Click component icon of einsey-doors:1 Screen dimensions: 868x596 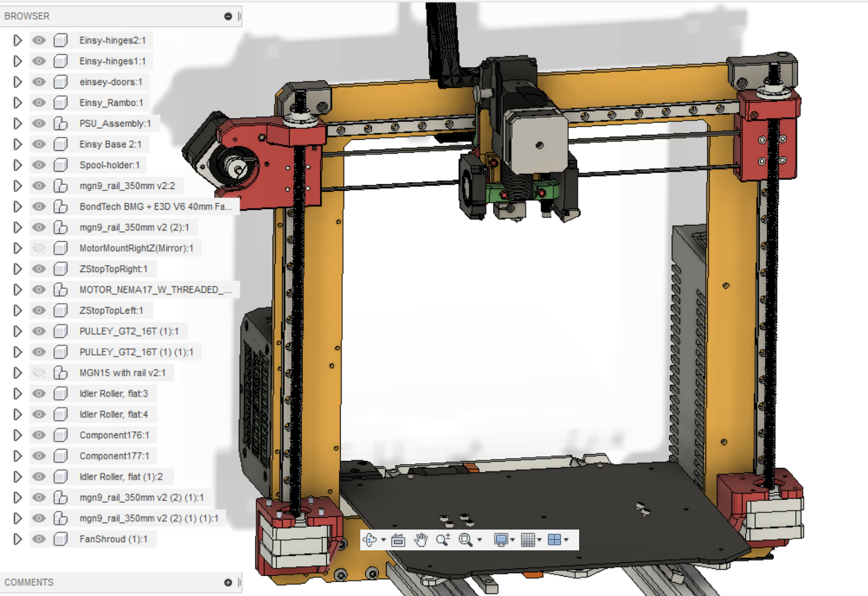tap(61, 82)
